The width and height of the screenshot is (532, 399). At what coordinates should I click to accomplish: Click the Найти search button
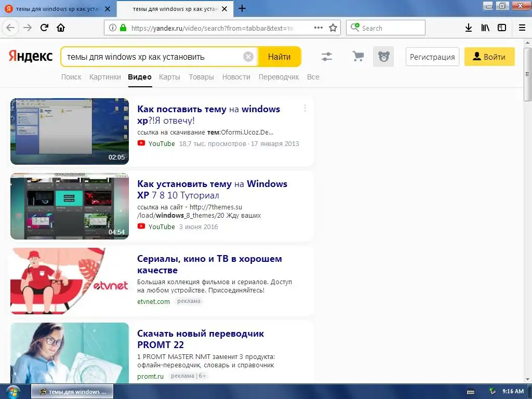[279, 57]
